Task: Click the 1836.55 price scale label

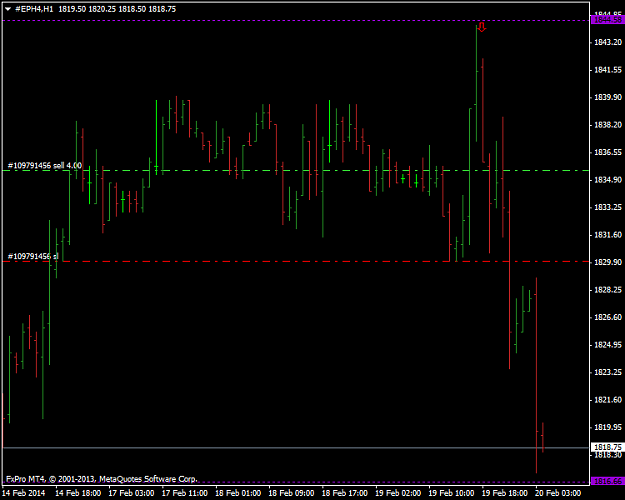Action: 608,153
